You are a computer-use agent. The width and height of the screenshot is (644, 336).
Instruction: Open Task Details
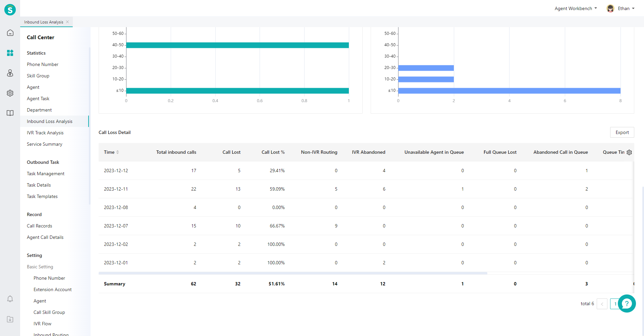coord(39,185)
